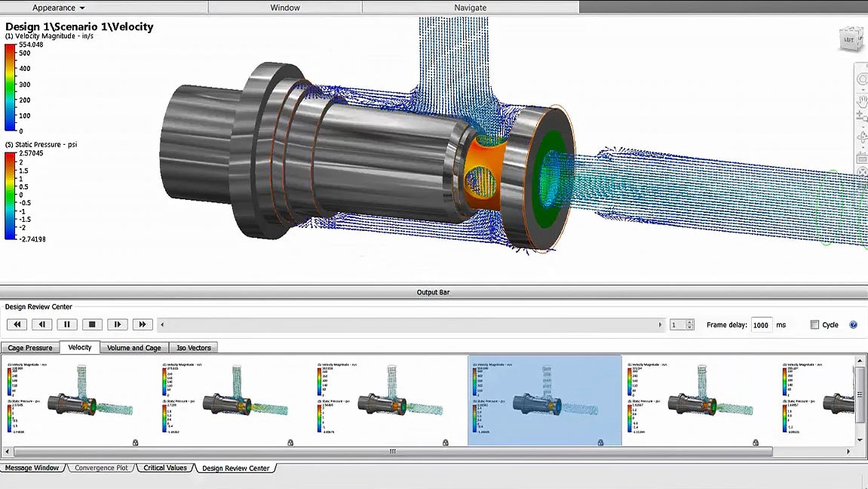Open the Appearance dropdown menu
The height and width of the screenshot is (489, 868).
[x=58, y=8]
